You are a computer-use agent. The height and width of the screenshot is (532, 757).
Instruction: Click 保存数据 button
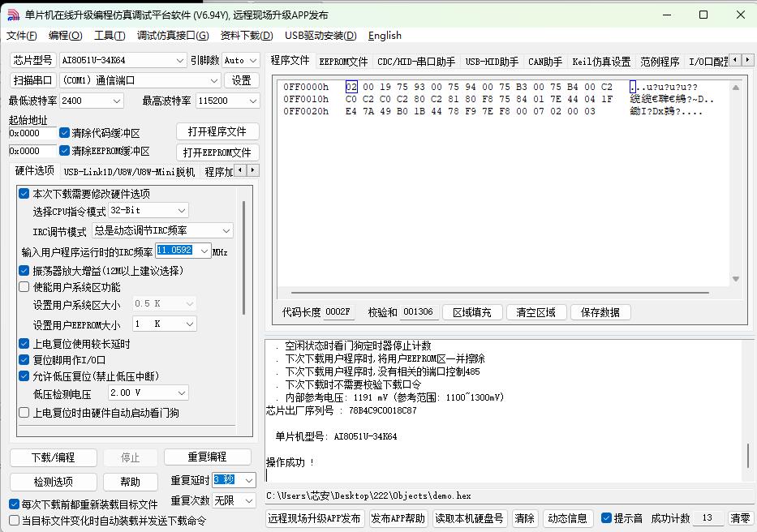coord(600,312)
